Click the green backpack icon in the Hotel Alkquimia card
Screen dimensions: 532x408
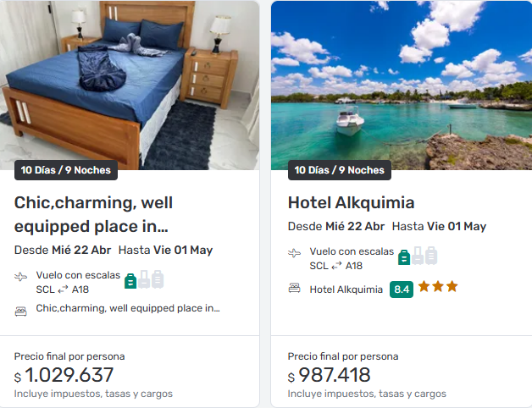click(x=404, y=256)
